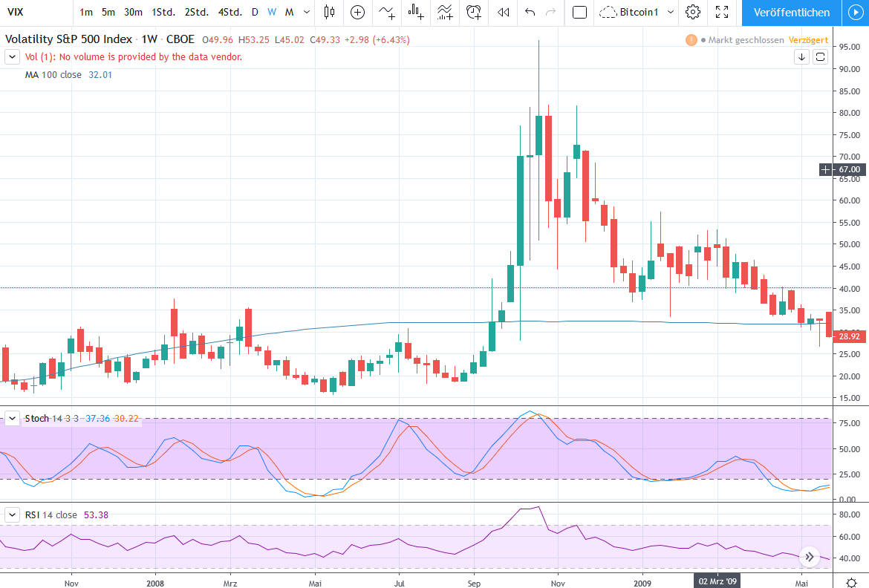Open indicator templates icon
Screen dimensions: 869x588
[444, 12]
